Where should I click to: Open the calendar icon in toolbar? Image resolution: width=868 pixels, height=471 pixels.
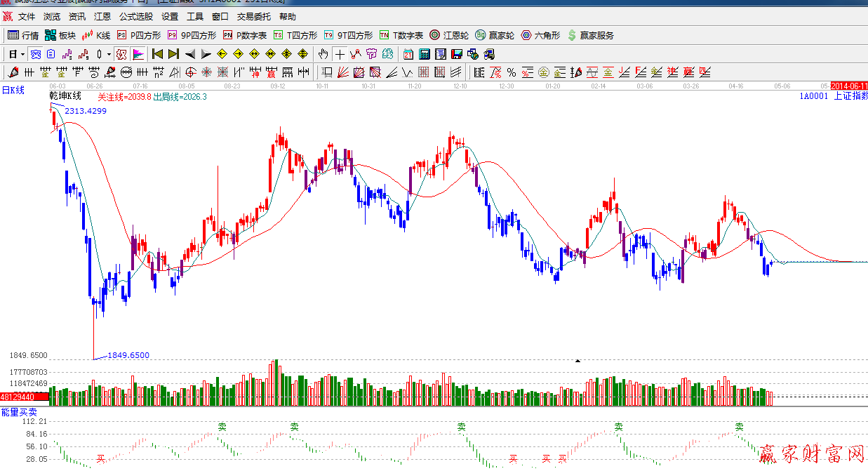[408, 54]
